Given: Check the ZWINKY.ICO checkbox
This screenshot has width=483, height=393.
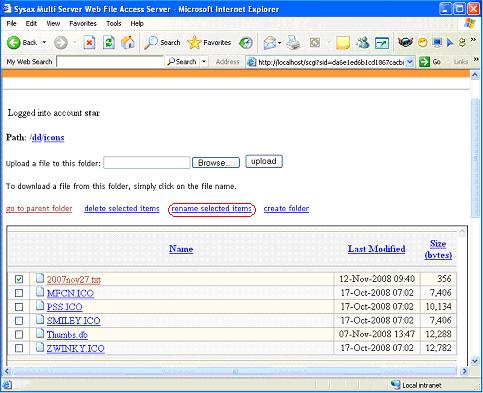Looking at the screenshot, I should click(x=19, y=348).
